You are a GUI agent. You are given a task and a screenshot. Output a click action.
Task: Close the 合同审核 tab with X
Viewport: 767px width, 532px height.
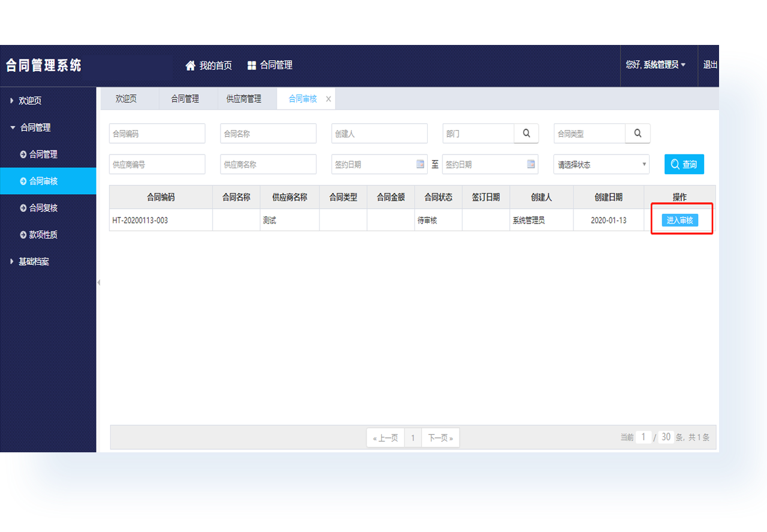click(x=328, y=99)
